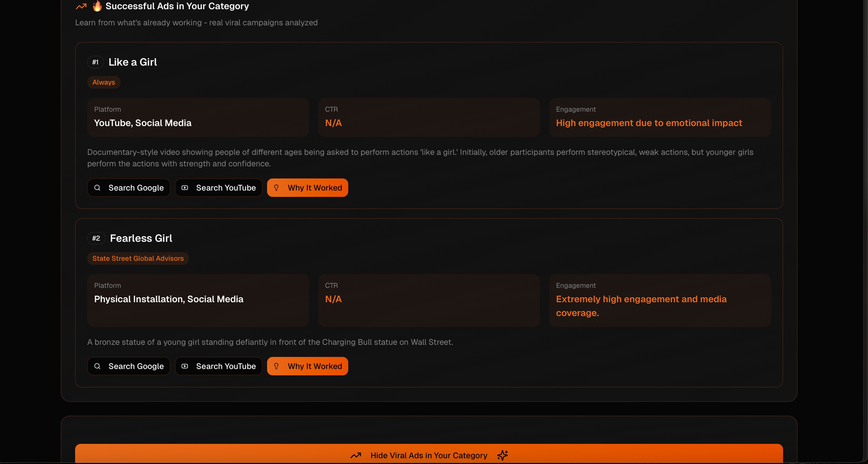Click the Always brand tag
This screenshot has height=464, width=868.
103,82
